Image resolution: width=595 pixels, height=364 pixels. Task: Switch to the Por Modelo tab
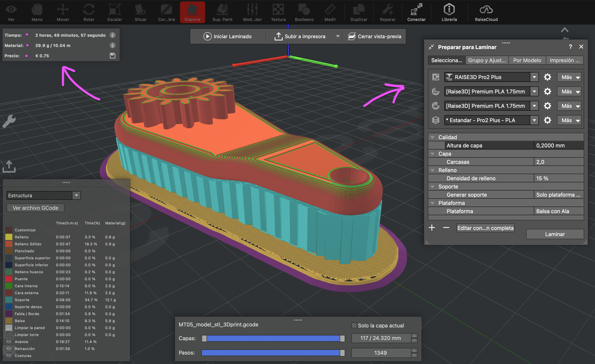[x=527, y=60]
